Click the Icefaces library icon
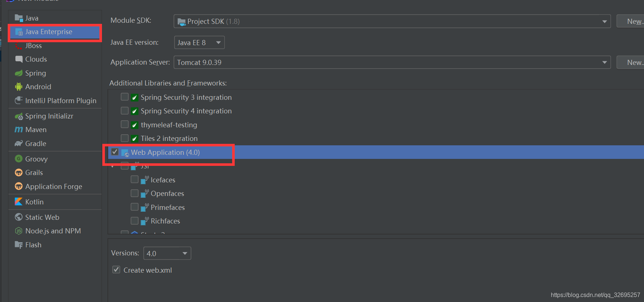The image size is (644, 302). point(144,180)
